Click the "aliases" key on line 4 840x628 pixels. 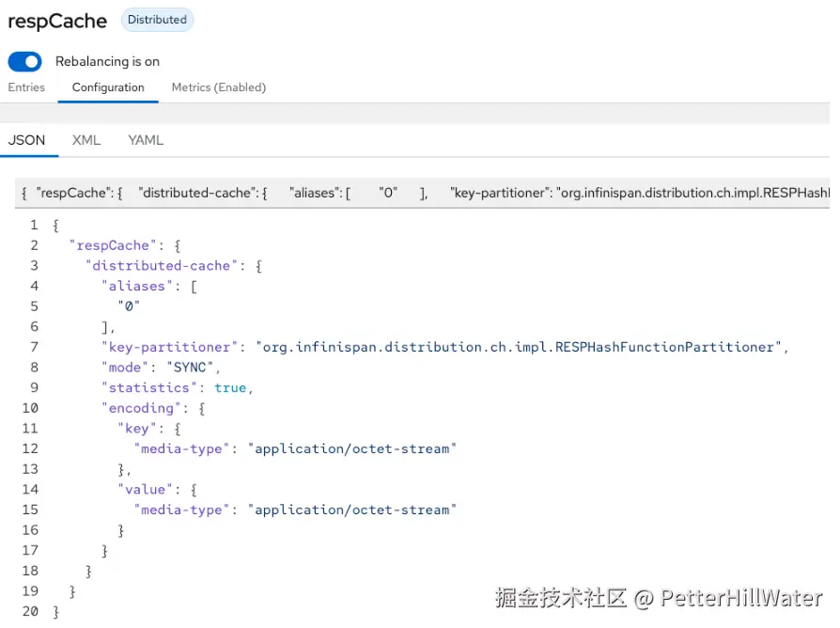tap(137, 286)
